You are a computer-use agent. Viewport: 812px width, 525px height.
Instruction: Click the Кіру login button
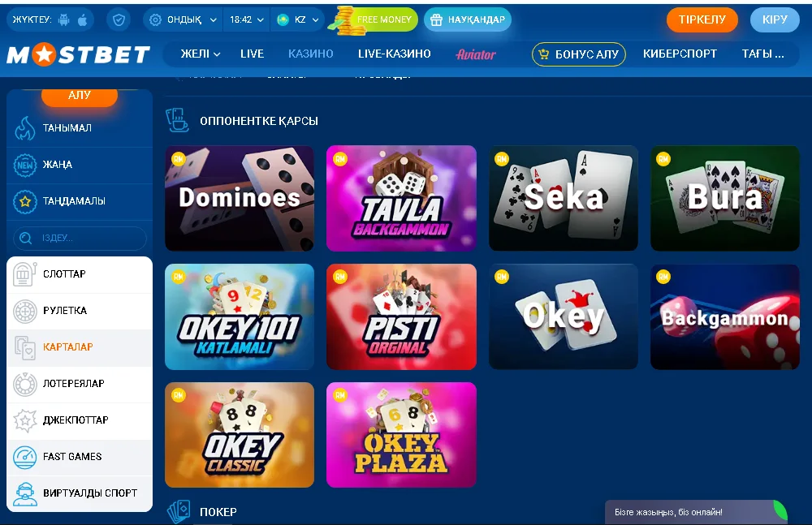[775, 19]
